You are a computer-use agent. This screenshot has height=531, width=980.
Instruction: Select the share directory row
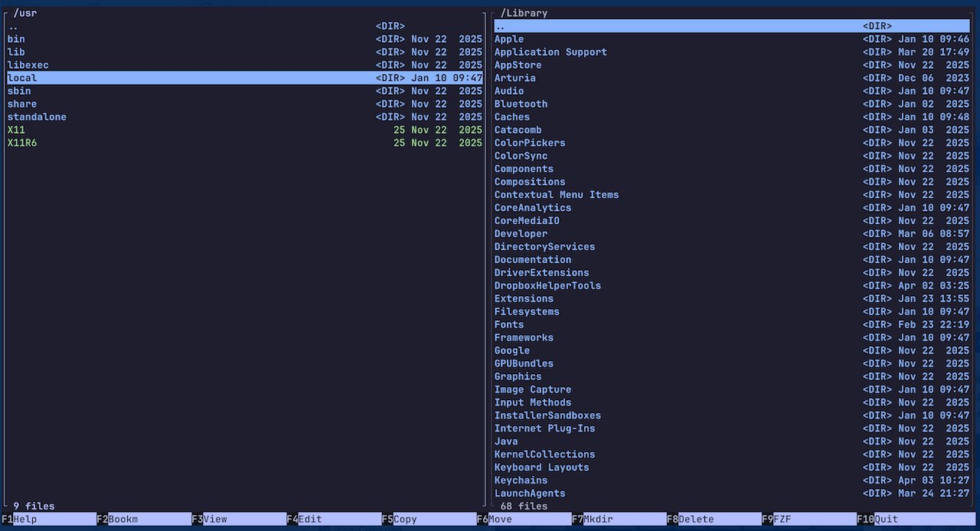tap(245, 104)
